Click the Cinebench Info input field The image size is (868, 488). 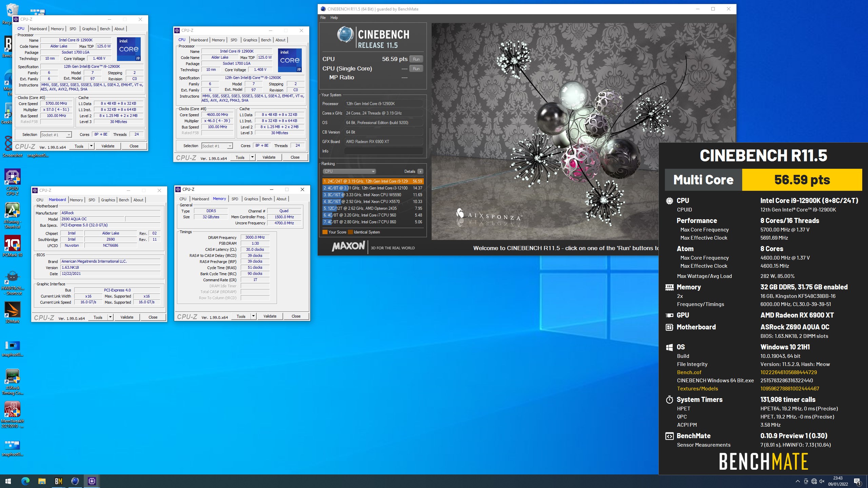click(383, 151)
